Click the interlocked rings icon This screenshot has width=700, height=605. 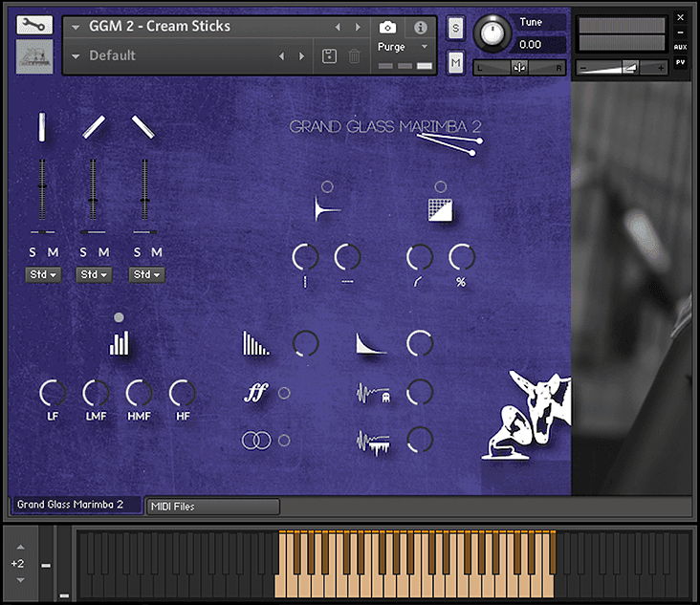[256, 441]
